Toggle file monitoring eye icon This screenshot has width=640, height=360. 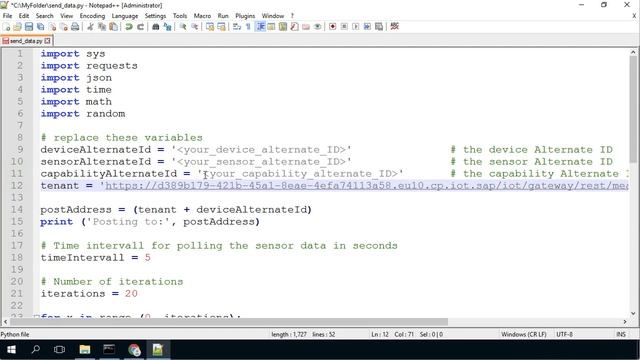(317, 27)
